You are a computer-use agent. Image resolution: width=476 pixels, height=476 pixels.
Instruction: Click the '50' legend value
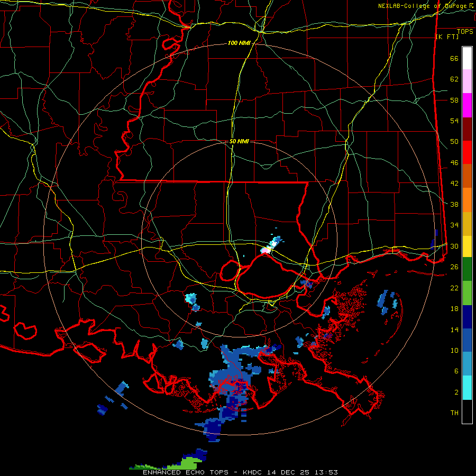point(454,142)
